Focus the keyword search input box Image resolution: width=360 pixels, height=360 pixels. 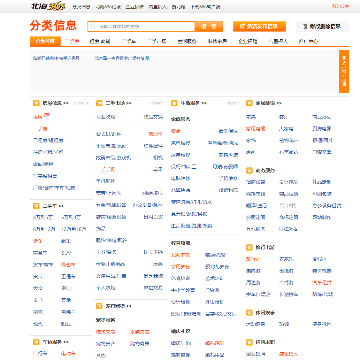pos(141,26)
